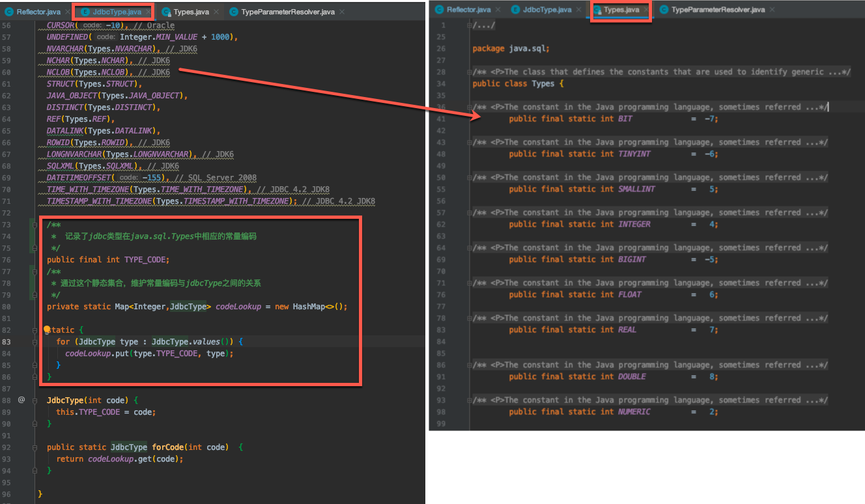
Task: Close the left pane's TypeParameterResolver.java tab
Action: [342, 12]
